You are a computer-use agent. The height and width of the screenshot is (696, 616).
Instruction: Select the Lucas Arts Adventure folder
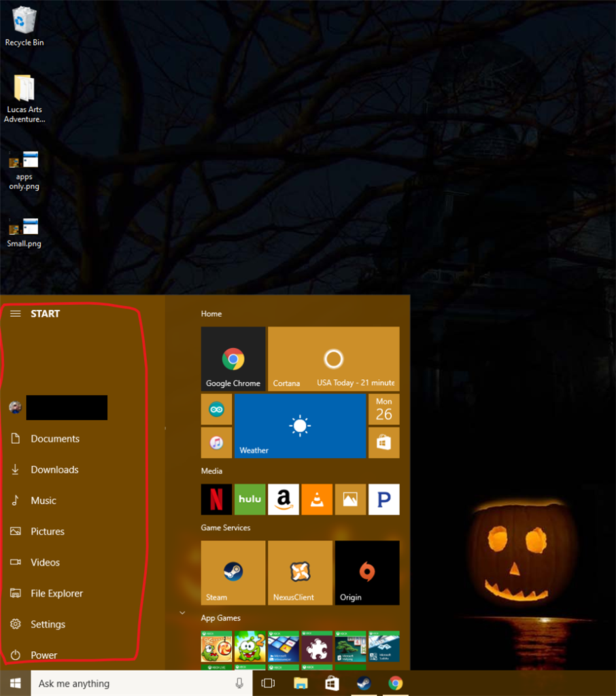click(24, 99)
